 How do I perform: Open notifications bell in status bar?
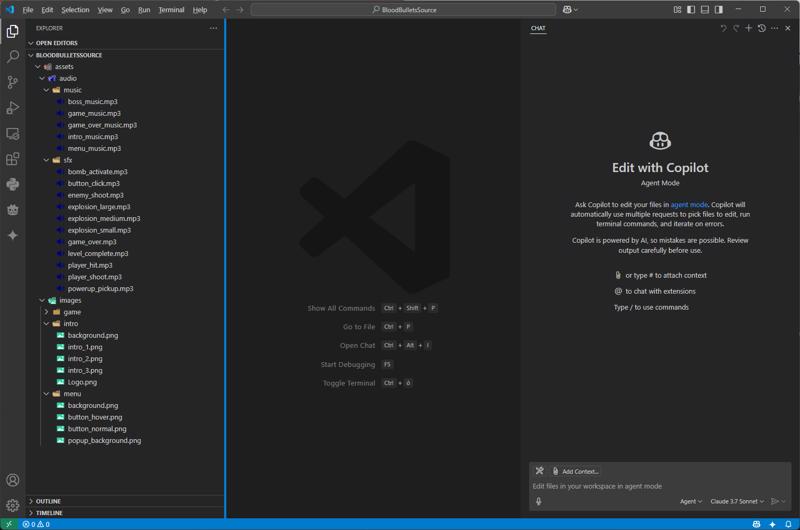point(788,524)
